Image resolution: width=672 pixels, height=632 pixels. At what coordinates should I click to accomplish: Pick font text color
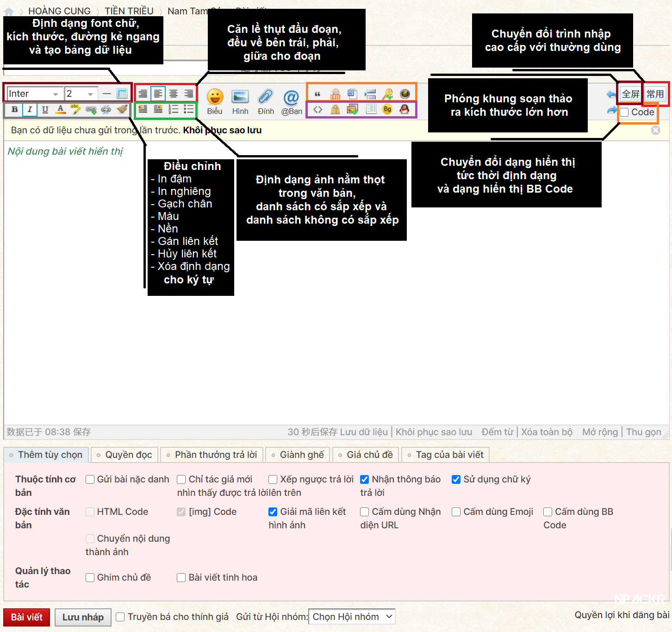(60, 109)
